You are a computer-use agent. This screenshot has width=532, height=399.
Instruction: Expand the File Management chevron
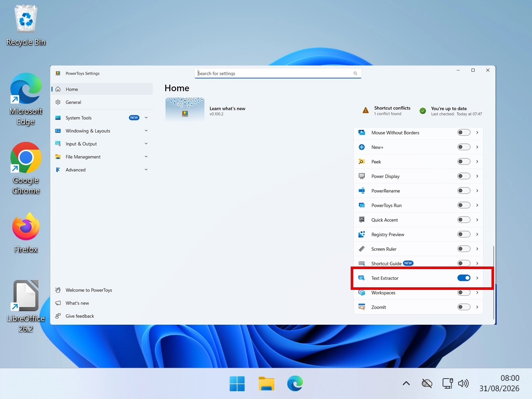(146, 157)
